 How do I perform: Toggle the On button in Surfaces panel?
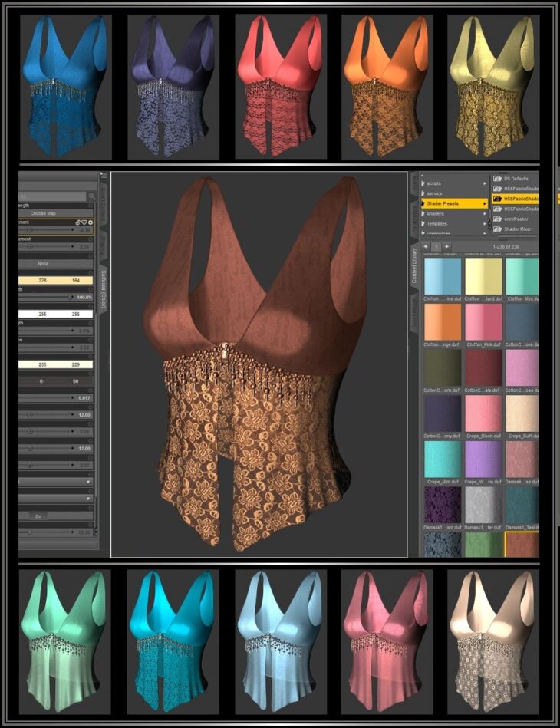(38, 516)
